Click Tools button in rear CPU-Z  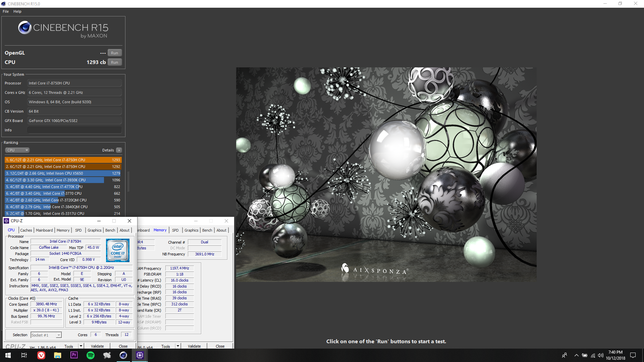click(x=166, y=346)
